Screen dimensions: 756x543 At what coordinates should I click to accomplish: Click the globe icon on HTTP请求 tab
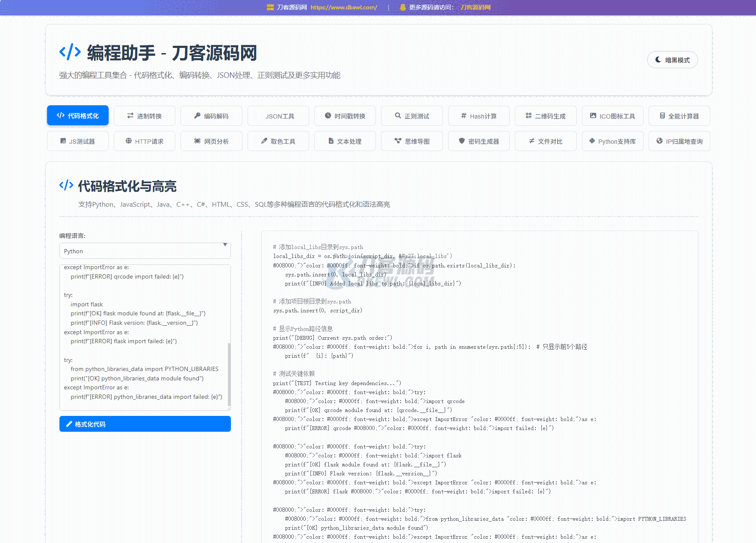coord(128,141)
